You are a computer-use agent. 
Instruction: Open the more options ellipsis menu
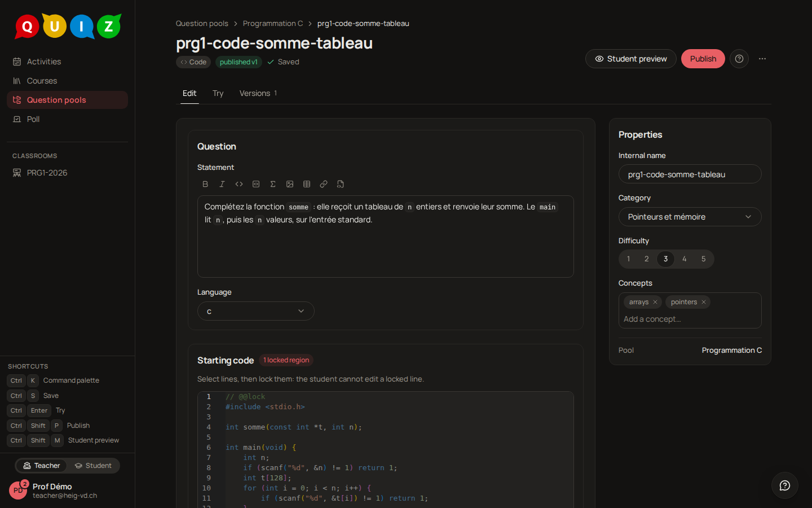point(762,59)
